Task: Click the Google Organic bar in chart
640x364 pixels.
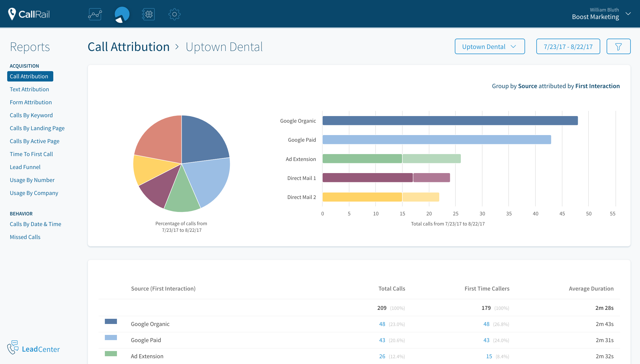Action: 450,121
